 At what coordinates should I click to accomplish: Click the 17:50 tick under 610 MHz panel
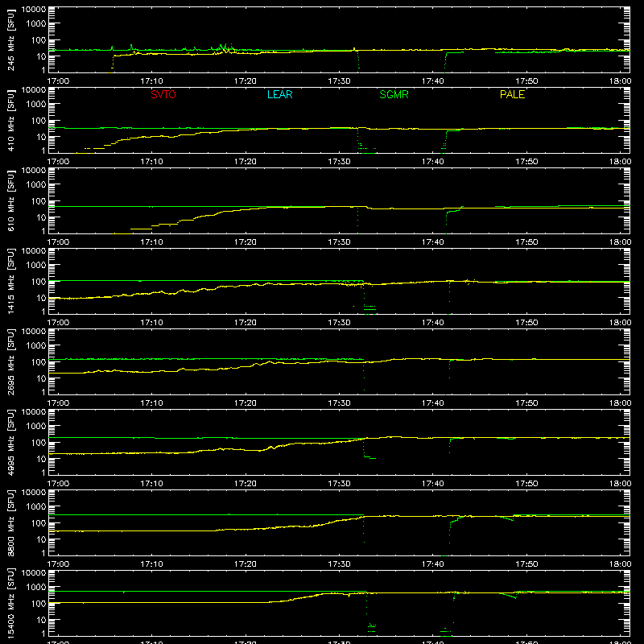(x=526, y=242)
